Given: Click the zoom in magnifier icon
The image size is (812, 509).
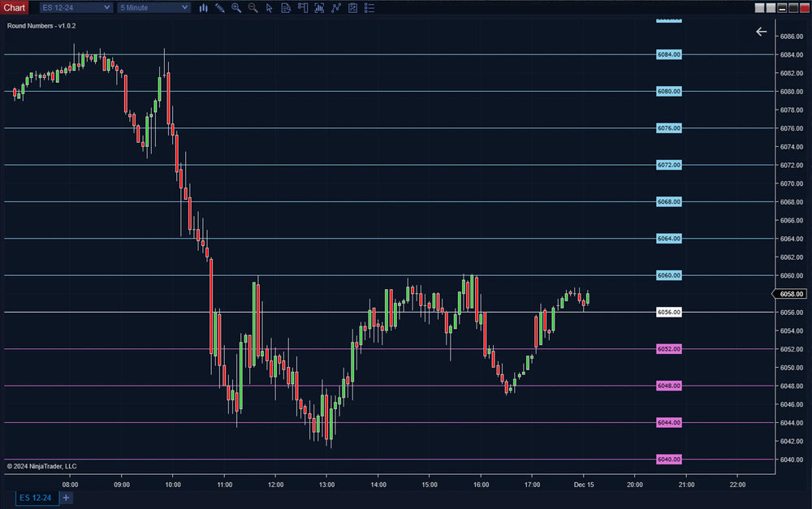Looking at the screenshot, I should [236, 7].
